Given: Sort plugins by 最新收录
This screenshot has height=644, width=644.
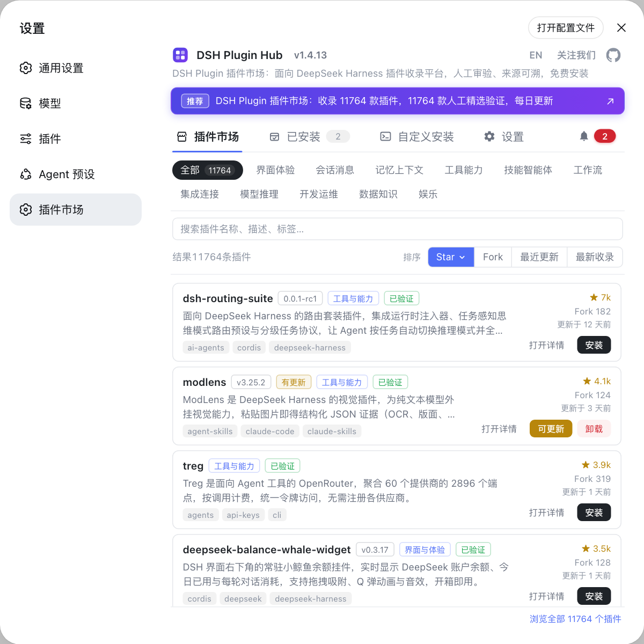Looking at the screenshot, I should pos(595,257).
